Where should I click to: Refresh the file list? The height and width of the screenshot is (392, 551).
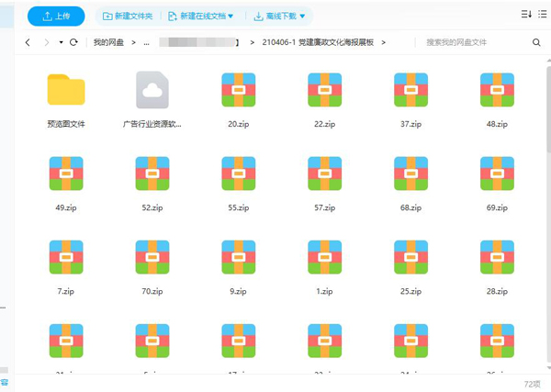pyautogui.click(x=73, y=42)
